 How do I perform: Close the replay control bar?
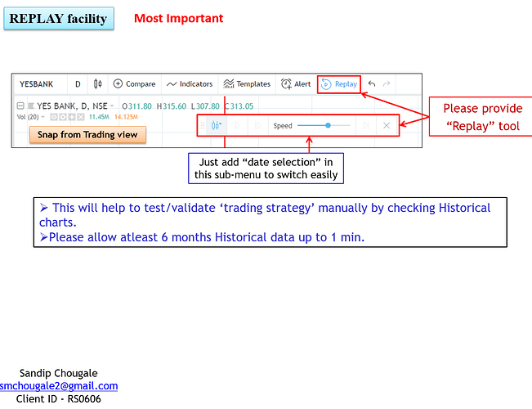pos(387,125)
